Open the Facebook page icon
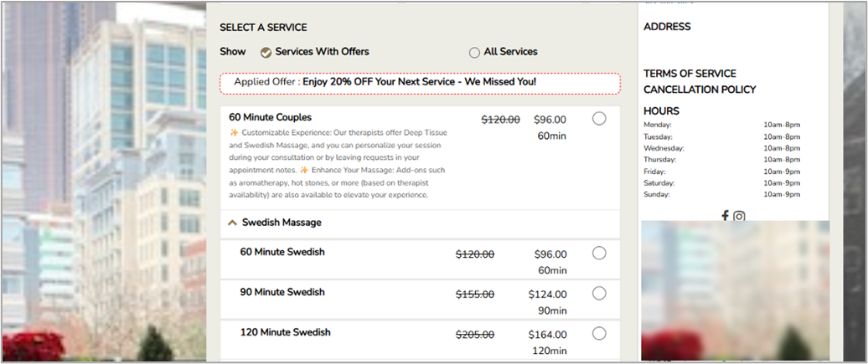This screenshot has height=364, width=868. click(x=725, y=216)
